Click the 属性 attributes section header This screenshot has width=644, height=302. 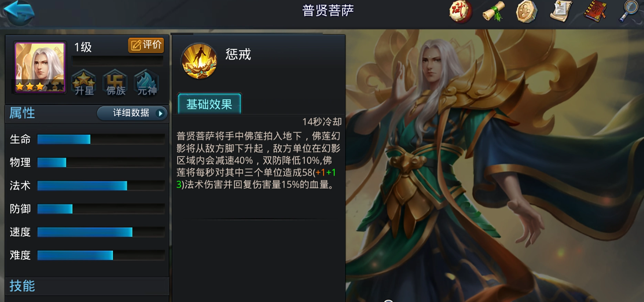tap(22, 113)
